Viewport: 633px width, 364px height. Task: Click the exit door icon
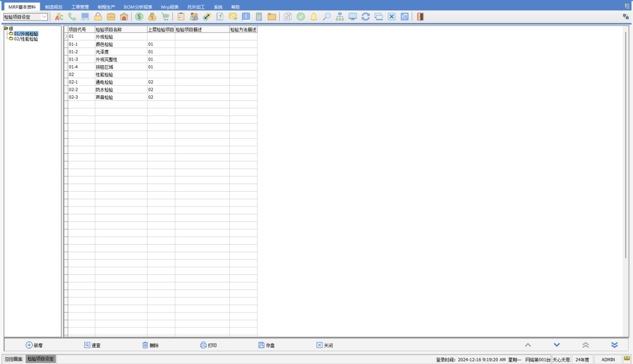tap(420, 17)
